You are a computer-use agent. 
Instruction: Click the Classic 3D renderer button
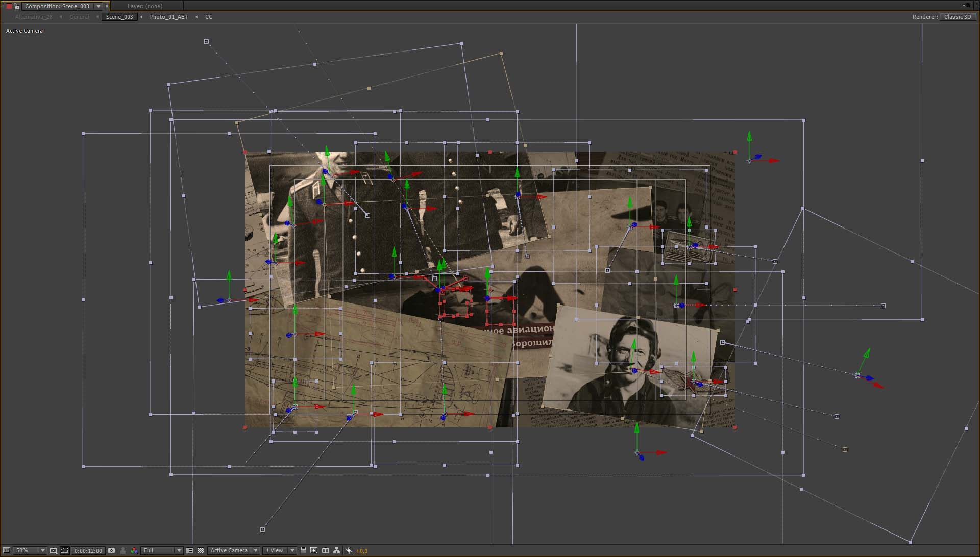click(x=957, y=17)
